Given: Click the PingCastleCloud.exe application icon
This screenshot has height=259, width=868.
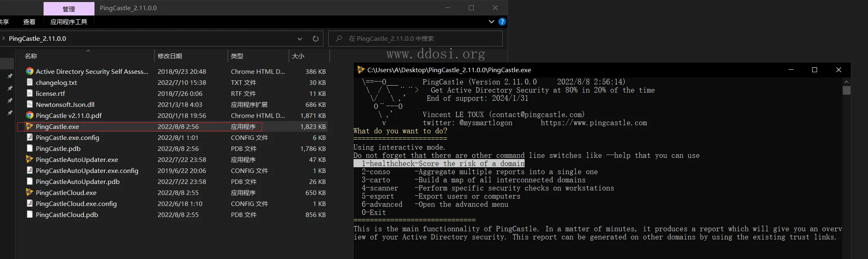Looking at the screenshot, I should pos(30,192).
